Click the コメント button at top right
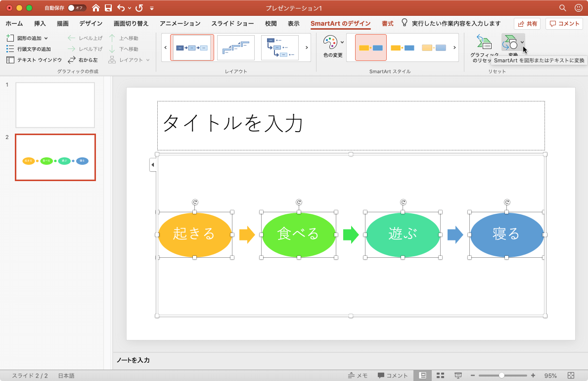This screenshot has height=381, width=588. click(564, 24)
